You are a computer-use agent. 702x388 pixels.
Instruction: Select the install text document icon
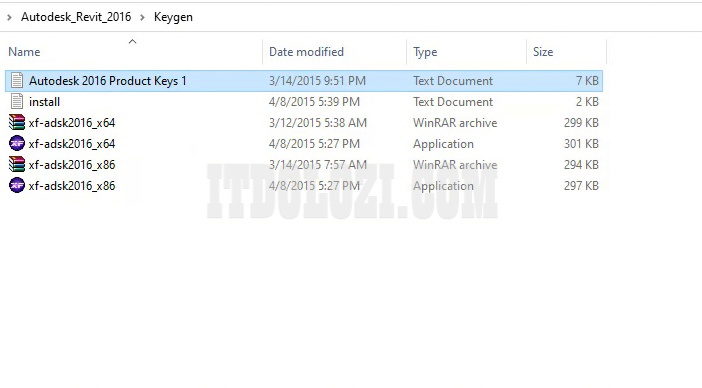(17, 102)
